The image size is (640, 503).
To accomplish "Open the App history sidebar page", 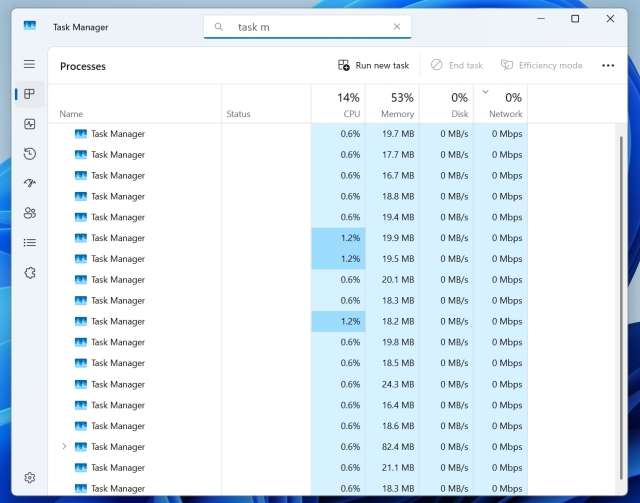I will 29,154.
